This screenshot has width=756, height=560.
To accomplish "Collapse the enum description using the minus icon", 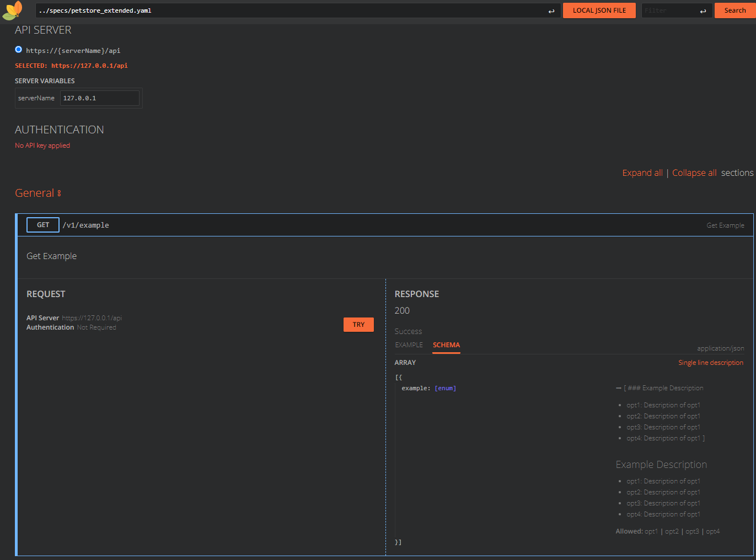I will 618,387.
